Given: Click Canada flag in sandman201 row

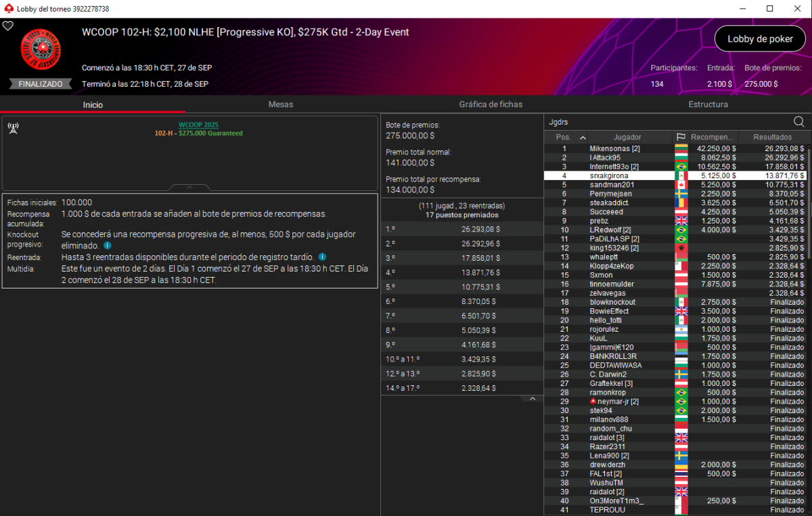Looking at the screenshot, I should pos(681,185).
